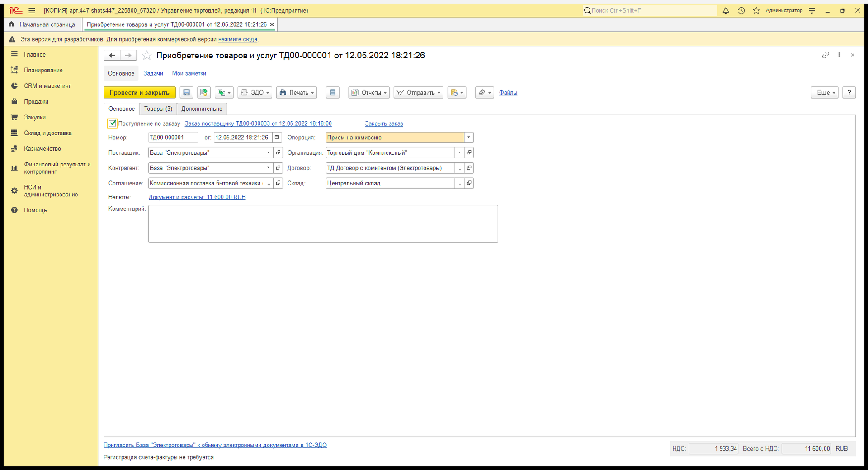Image resolution: width=868 pixels, height=470 pixels.
Task: Click the document movements list icon
Action: tap(333, 92)
